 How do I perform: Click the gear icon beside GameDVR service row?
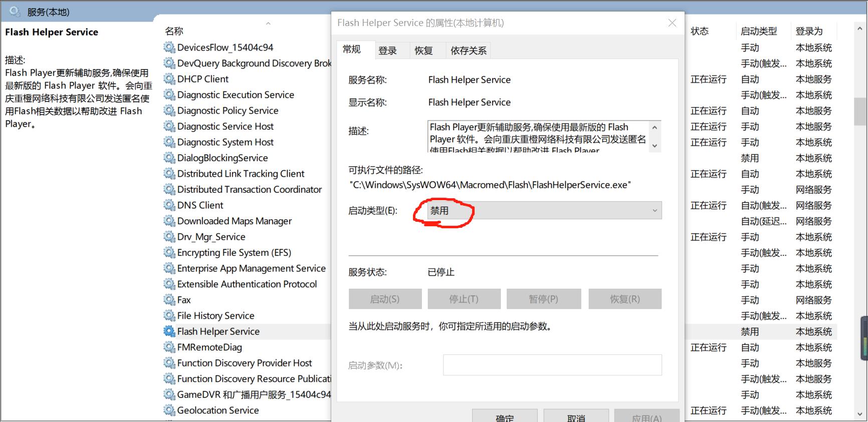(x=169, y=394)
